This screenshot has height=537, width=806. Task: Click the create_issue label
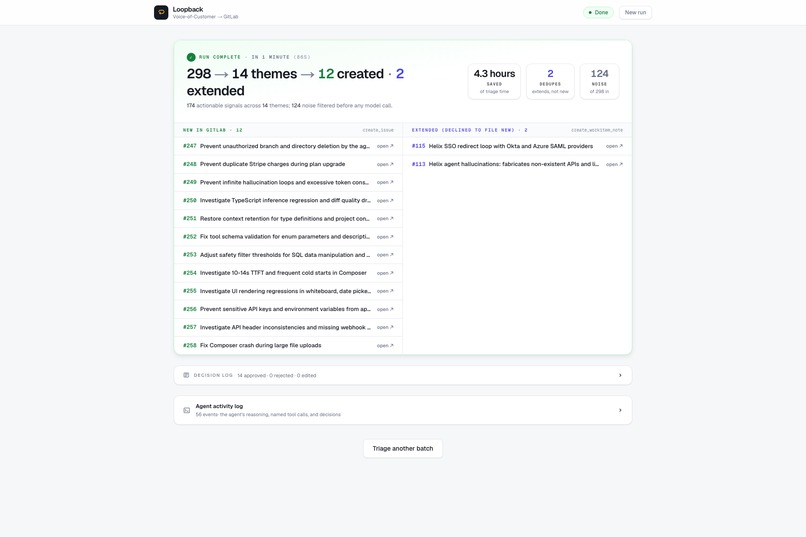pos(378,130)
